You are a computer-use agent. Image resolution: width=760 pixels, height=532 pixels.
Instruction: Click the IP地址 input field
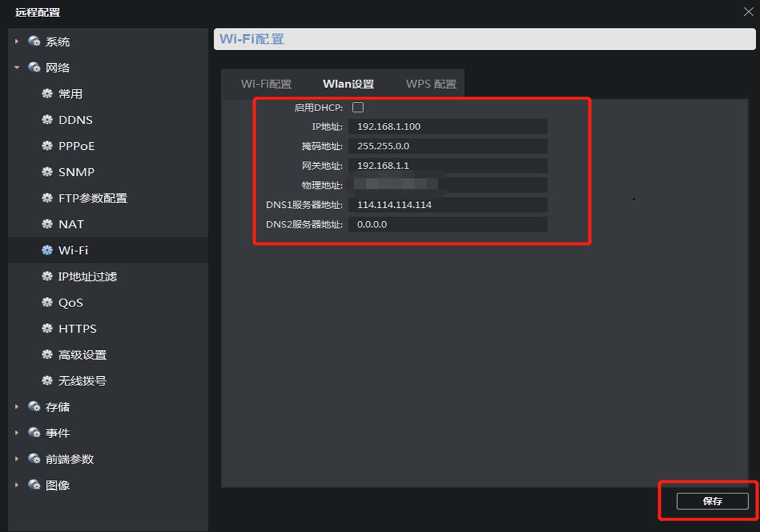(449, 126)
